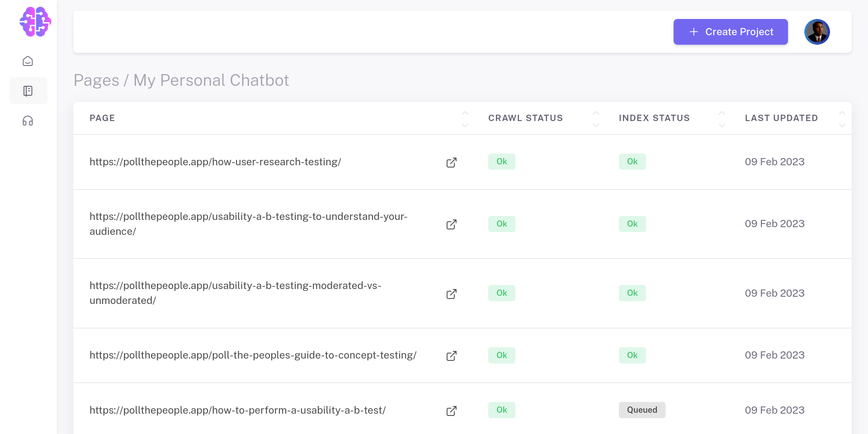Open external link for moderated-vs-unmoderated page
The width and height of the screenshot is (868, 434).
451,294
